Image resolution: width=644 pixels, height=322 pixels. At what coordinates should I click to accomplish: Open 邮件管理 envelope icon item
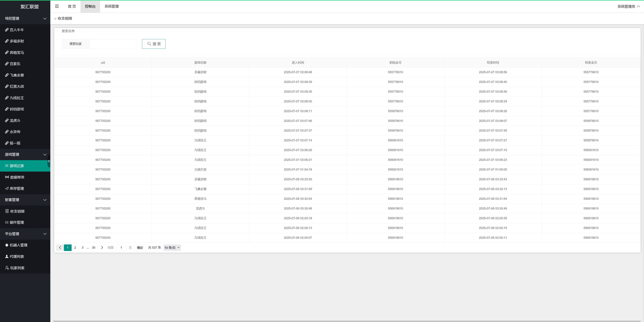tap(16, 222)
